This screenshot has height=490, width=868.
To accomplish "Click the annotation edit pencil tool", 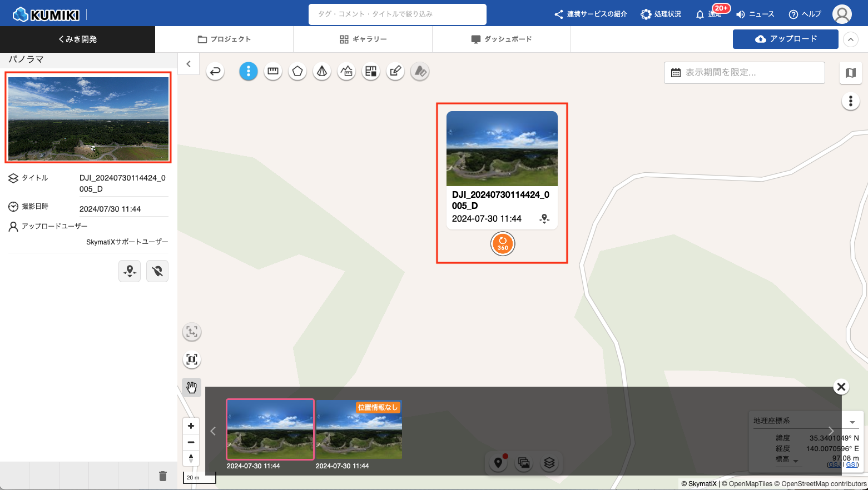I will pyautogui.click(x=395, y=71).
